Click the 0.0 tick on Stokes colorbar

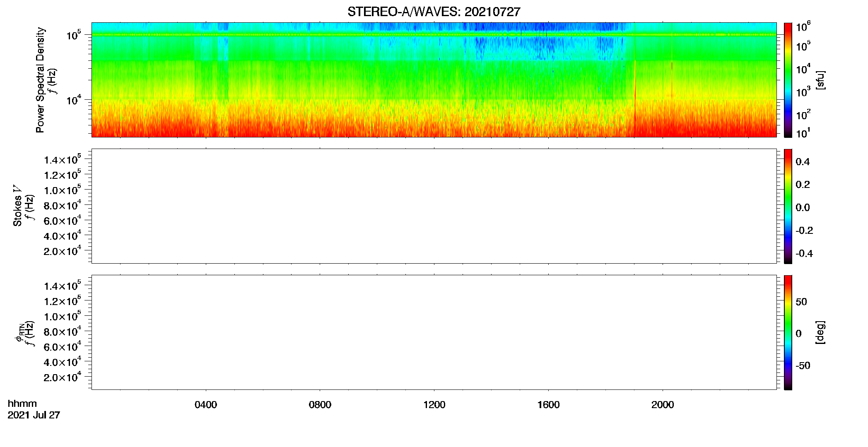tap(803, 208)
